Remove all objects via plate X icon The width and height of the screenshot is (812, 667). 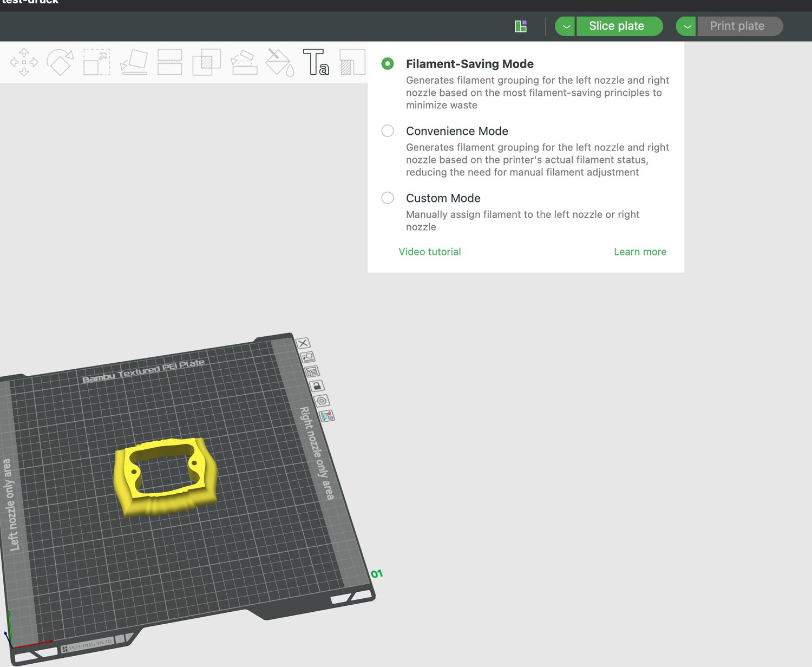pos(303,343)
